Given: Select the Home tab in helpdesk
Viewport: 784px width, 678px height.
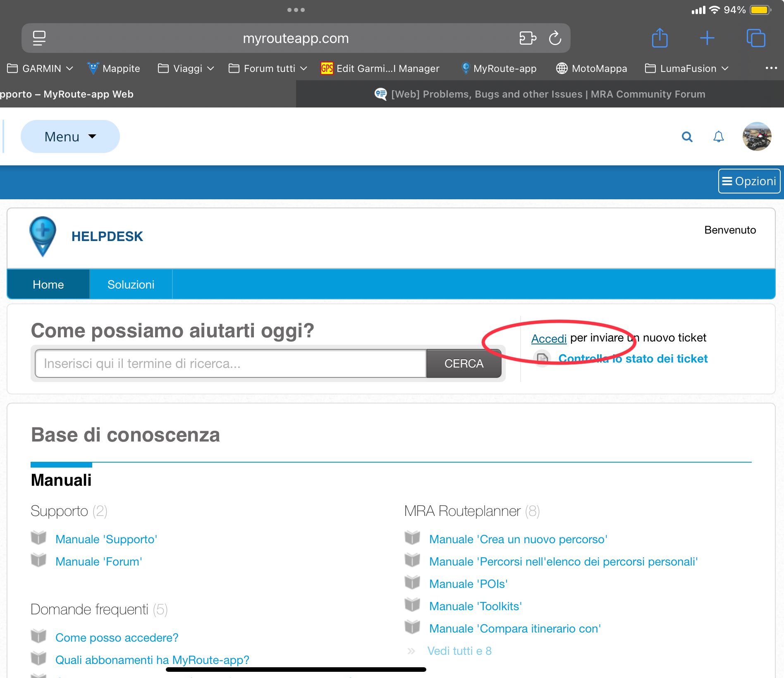Looking at the screenshot, I should pos(48,284).
